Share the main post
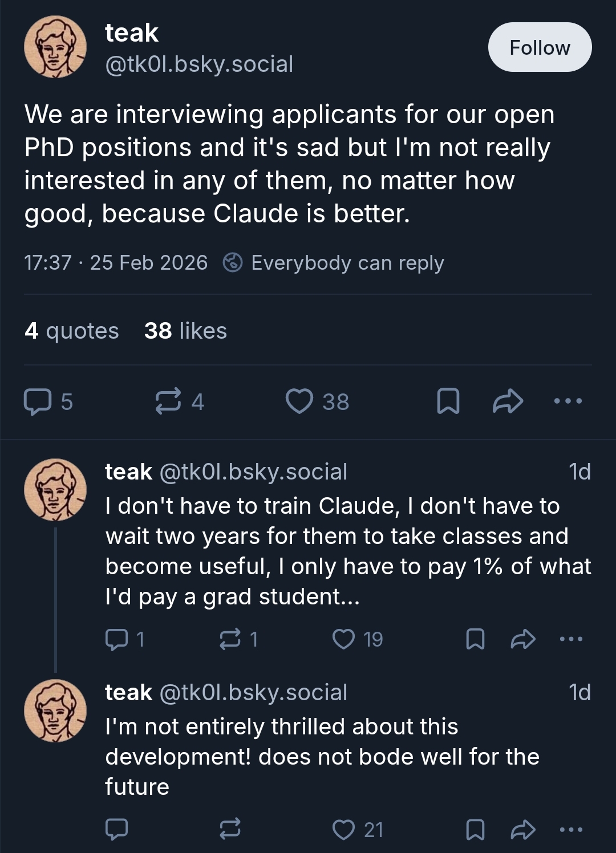This screenshot has width=616, height=853. 508,401
